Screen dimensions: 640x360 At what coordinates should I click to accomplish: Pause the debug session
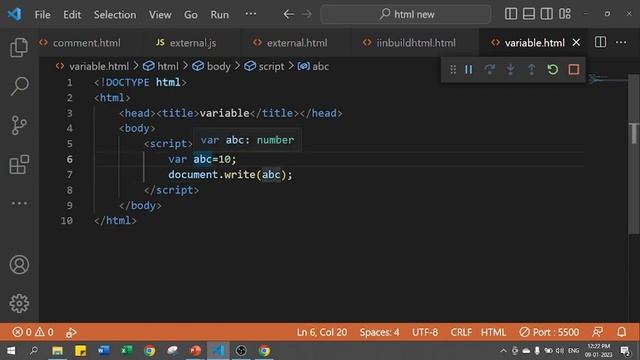pyautogui.click(x=469, y=69)
